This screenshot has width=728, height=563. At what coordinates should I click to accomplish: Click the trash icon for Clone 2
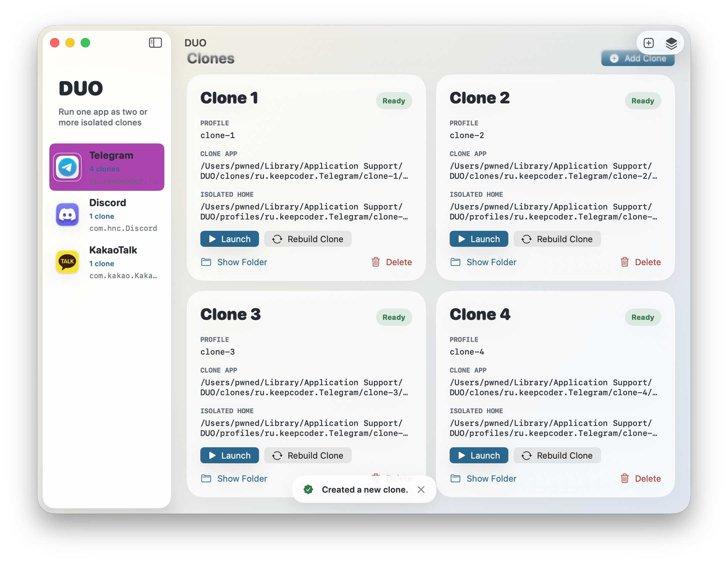tap(625, 262)
